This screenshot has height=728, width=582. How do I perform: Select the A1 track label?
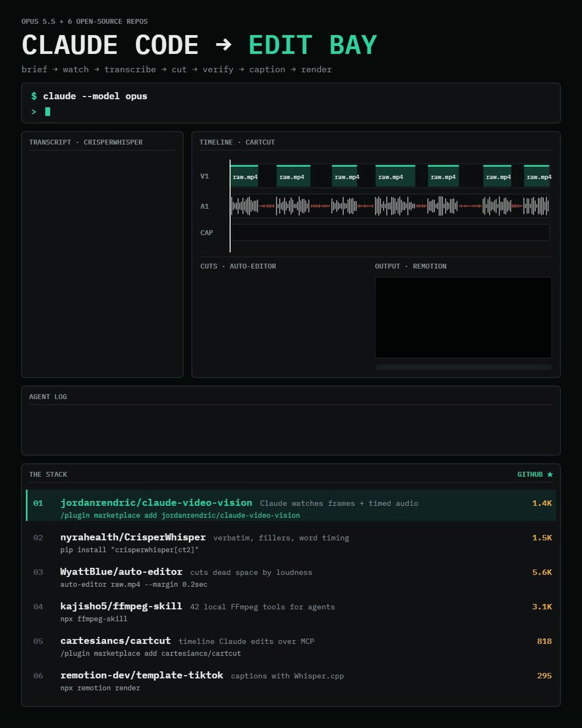click(205, 206)
